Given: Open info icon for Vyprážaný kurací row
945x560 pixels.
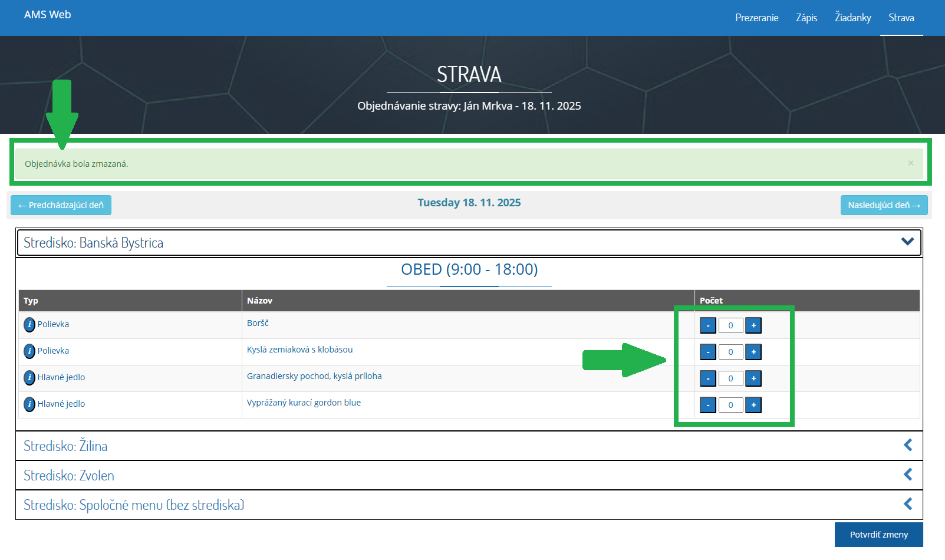Looking at the screenshot, I should coord(29,404).
